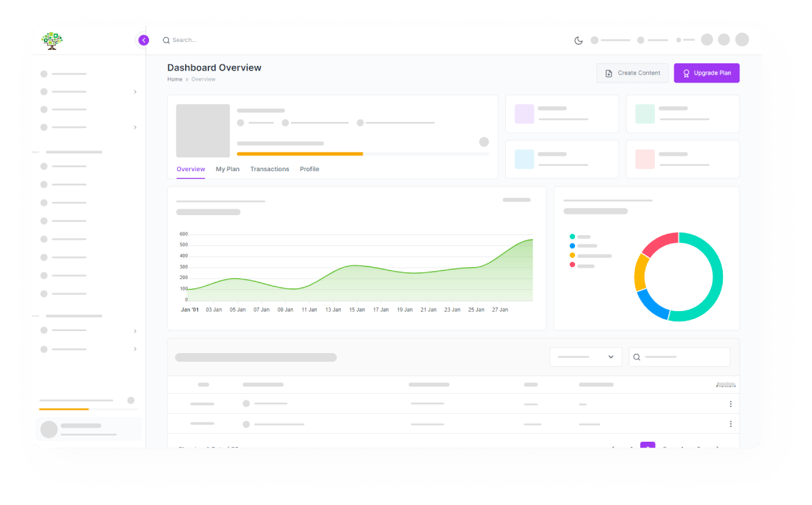Click the 600 value on the chart y-axis
The width and height of the screenshot is (812, 505).
click(x=184, y=234)
